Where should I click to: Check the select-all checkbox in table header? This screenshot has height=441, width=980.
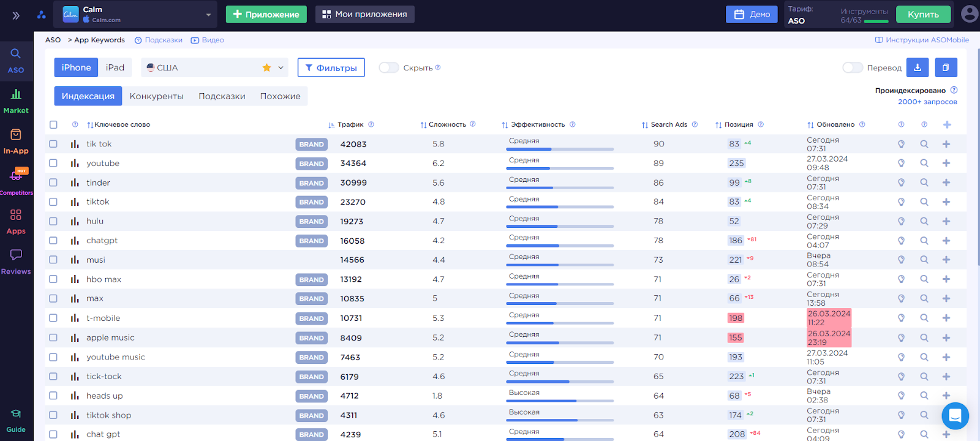click(53, 124)
